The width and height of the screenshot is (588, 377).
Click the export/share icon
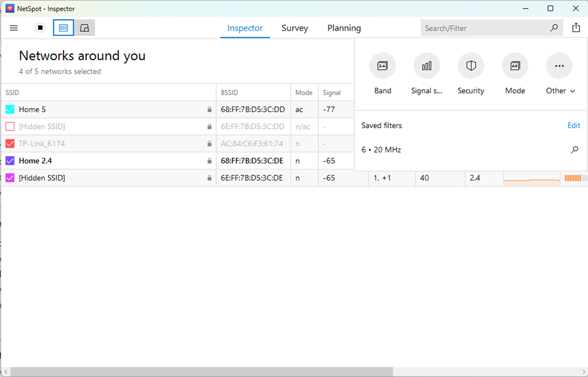(576, 28)
